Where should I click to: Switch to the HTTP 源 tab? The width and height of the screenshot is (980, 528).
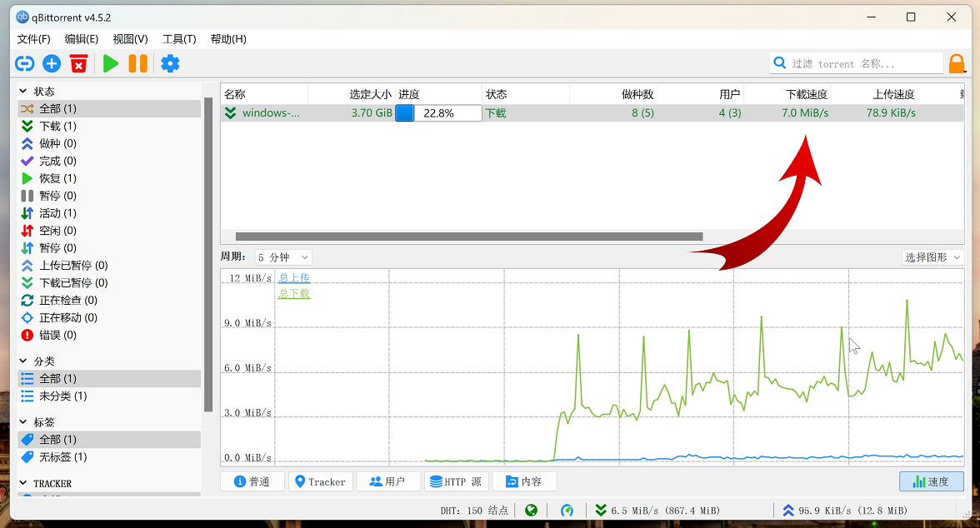[x=457, y=481]
